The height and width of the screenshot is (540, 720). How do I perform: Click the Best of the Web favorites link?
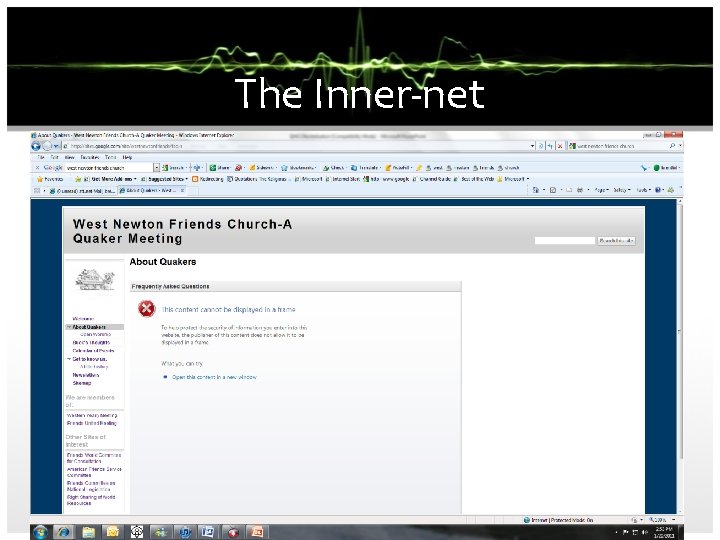click(x=473, y=179)
